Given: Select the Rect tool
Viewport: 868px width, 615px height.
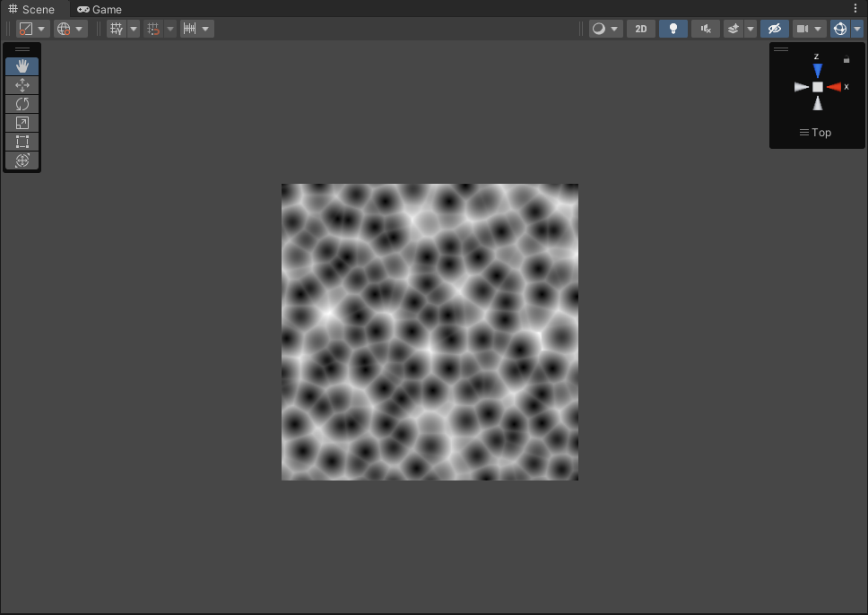Looking at the screenshot, I should (x=22, y=142).
